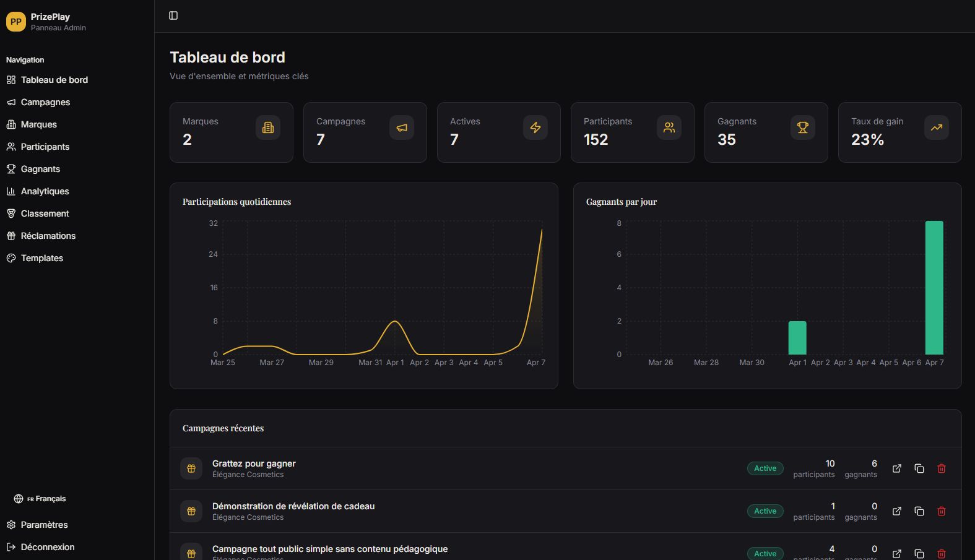Click Déconnexion to log out
The height and width of the screenshot is (560, 975).
tap(47, 547)
